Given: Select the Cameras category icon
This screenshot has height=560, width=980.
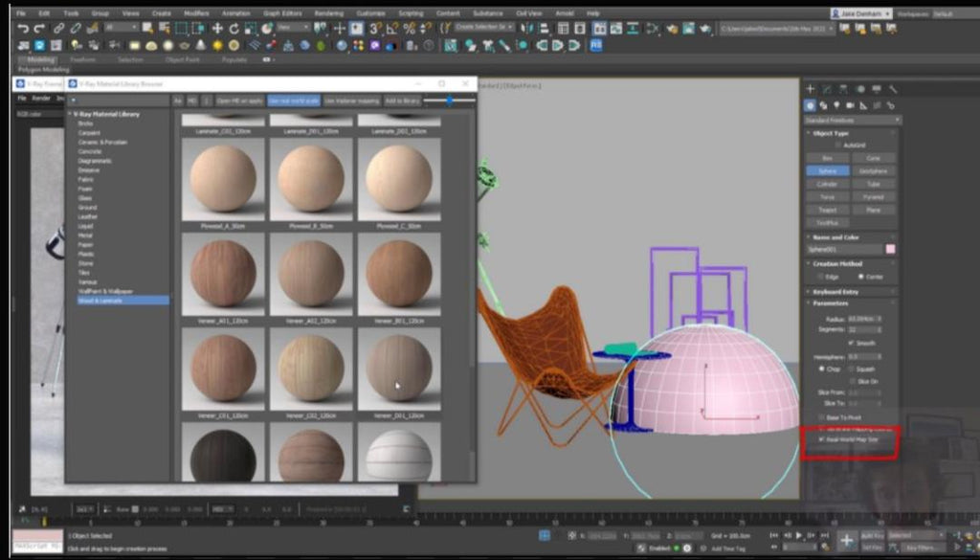Looking at the screenshot, I should pyautogui.click(x=850, y=105).
